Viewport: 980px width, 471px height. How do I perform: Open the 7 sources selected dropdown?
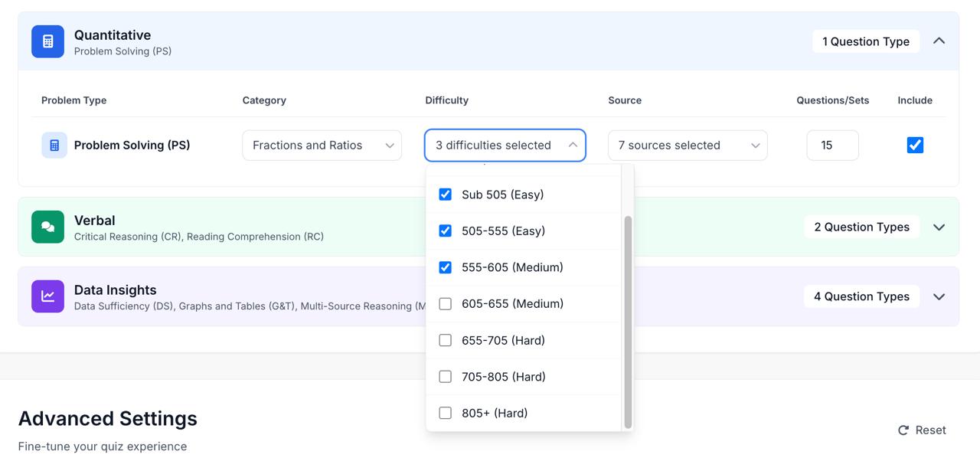click(688, 146)
